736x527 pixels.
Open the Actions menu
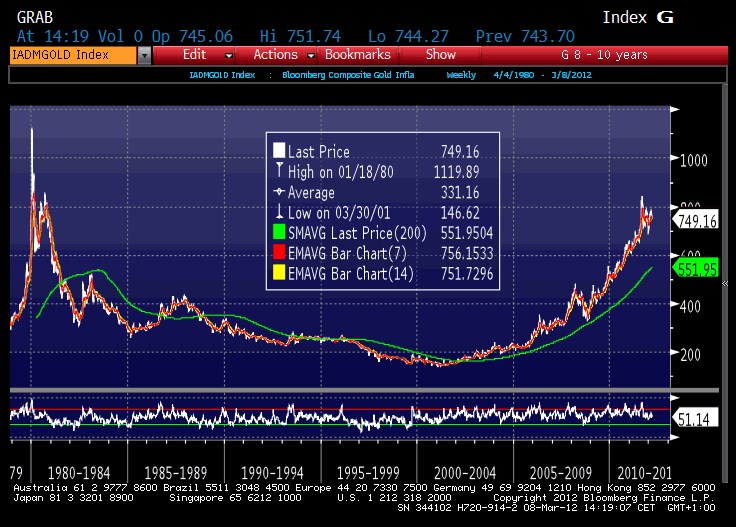[276, 54]
